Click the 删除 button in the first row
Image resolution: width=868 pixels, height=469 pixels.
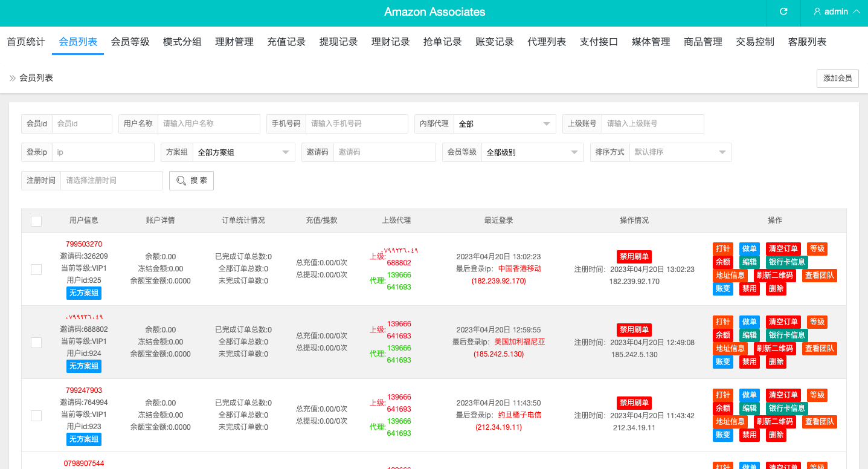775,288
